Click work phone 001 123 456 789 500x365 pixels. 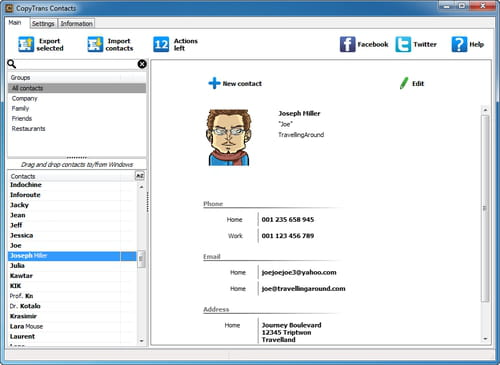click(288, 236)
